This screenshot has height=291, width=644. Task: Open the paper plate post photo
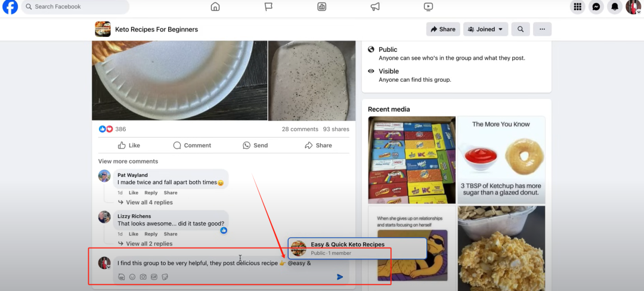pyautogui.click(x=179, y=81)
